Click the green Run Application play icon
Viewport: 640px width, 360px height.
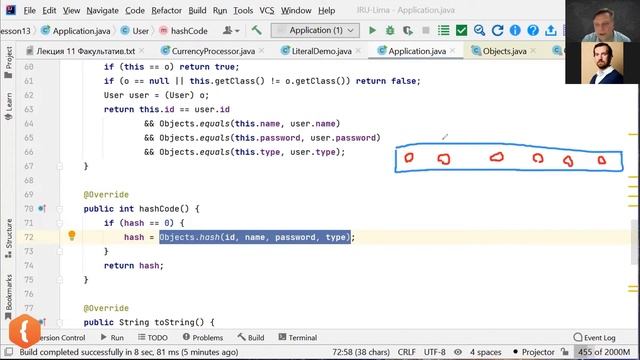[372, 30]
